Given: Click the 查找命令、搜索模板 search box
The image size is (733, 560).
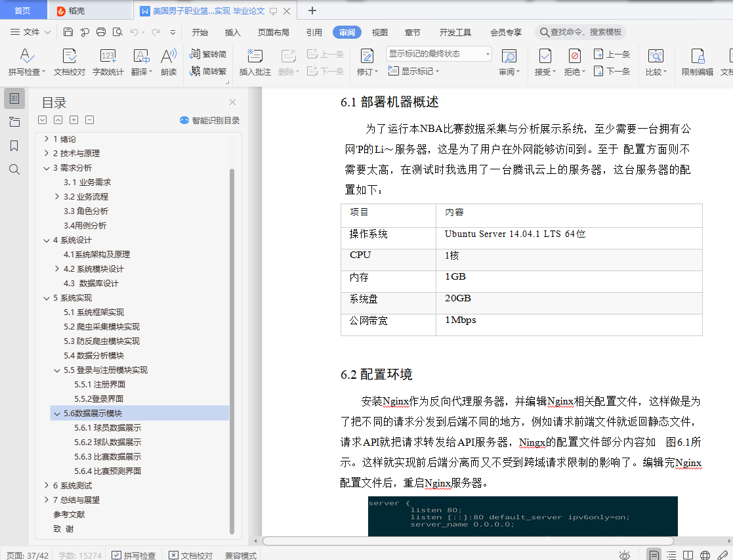Looking at the screenshot, I should [x=581, y=32].
